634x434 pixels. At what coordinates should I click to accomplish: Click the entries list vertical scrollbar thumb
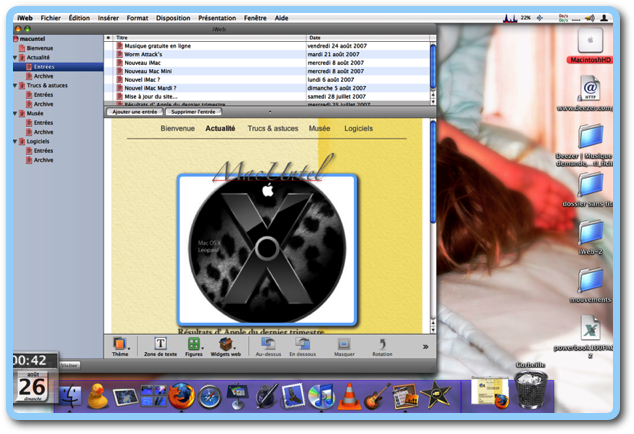433,67
